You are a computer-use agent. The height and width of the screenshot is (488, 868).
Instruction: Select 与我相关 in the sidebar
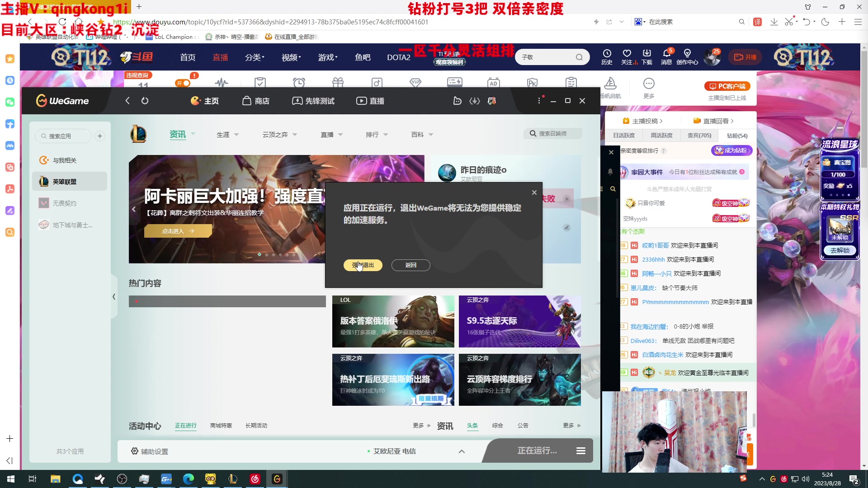tap(70, 160)
